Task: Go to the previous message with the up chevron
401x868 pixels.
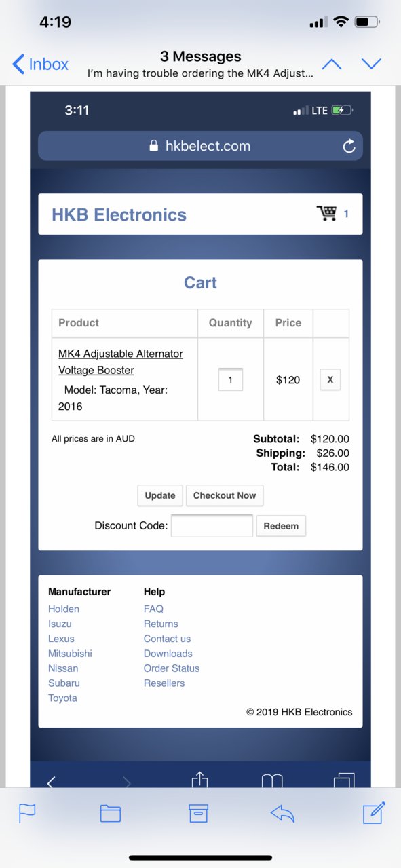Action: [x=331, y=64]
